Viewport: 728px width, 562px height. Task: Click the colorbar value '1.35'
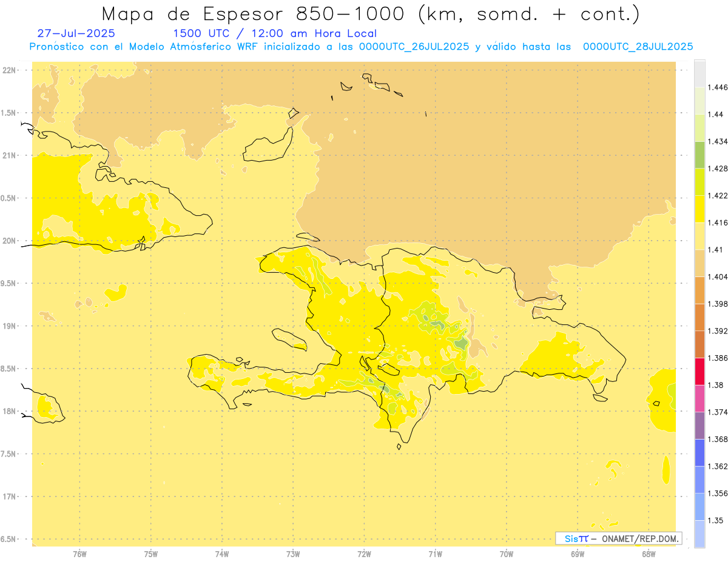pyautogui.click(x=716, y=520)
